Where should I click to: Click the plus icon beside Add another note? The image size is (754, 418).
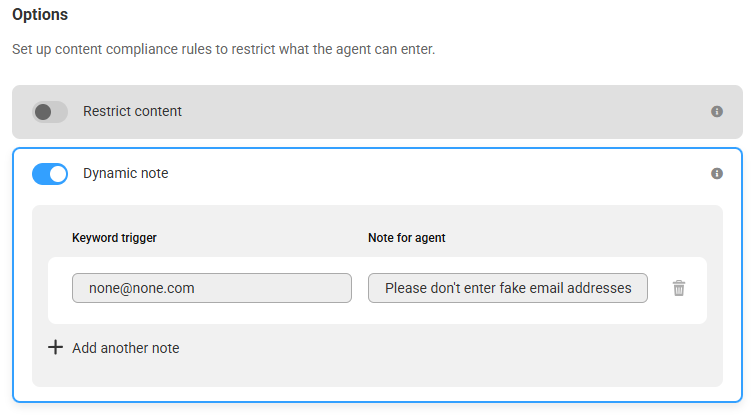tap(55, 347)
